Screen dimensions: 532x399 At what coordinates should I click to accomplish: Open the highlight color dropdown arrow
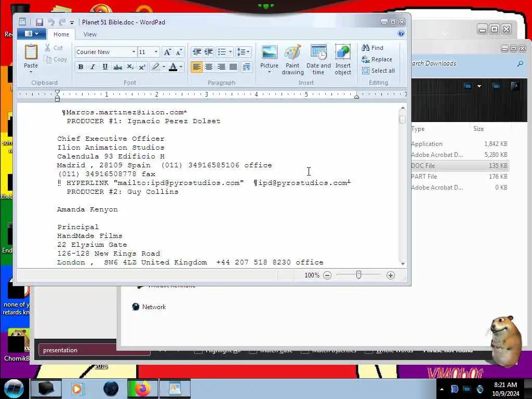(164, 67)
